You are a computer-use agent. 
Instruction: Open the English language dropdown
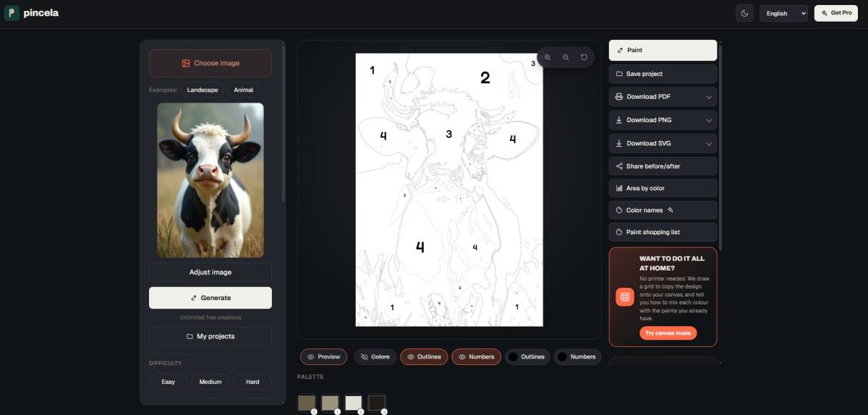pos(783,13)
